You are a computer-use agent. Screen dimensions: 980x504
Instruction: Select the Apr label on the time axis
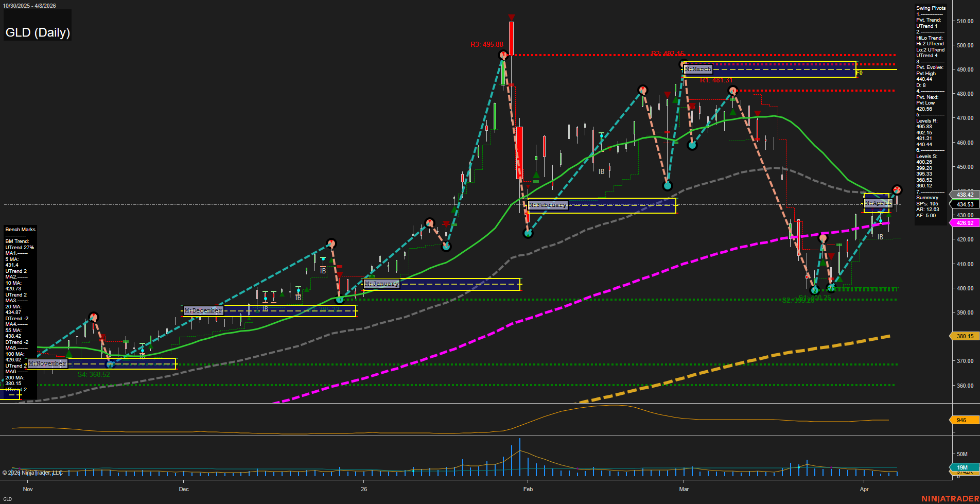(864, 489)
